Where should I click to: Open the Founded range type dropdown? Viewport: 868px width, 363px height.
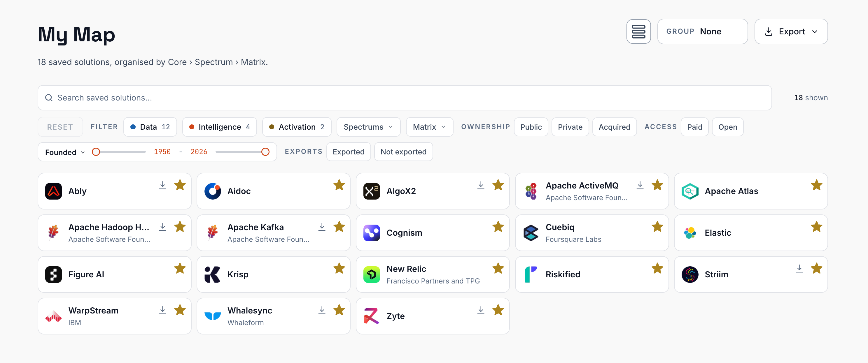tap(65, 152)
